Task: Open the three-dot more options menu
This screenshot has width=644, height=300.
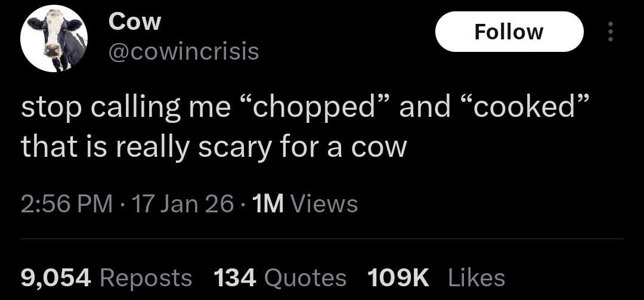Action: [609, 32]
